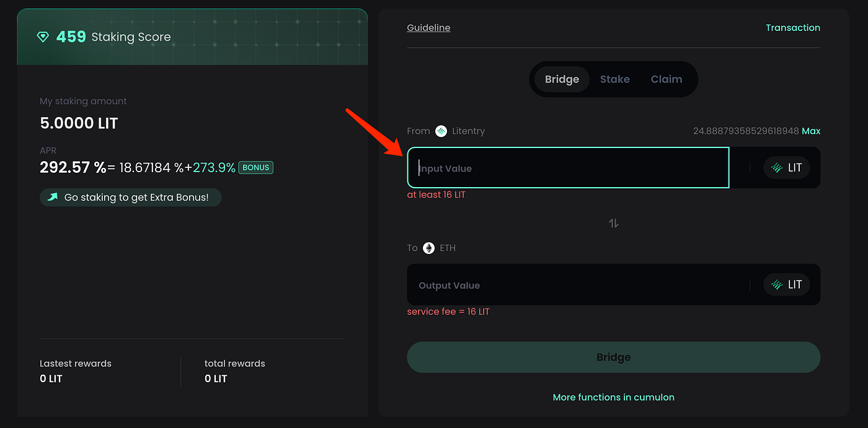
Task: Click the Output Value field
Action: pyautogui.click(x=577, y=285)
